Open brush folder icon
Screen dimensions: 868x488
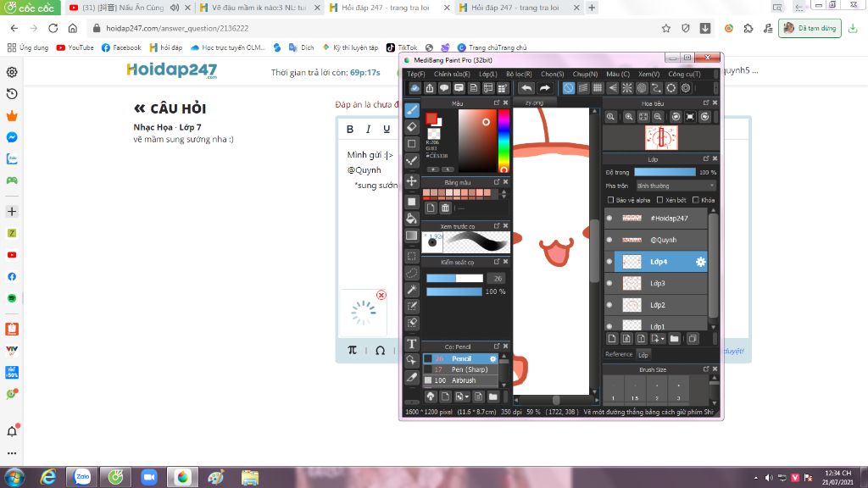point(492,396)
